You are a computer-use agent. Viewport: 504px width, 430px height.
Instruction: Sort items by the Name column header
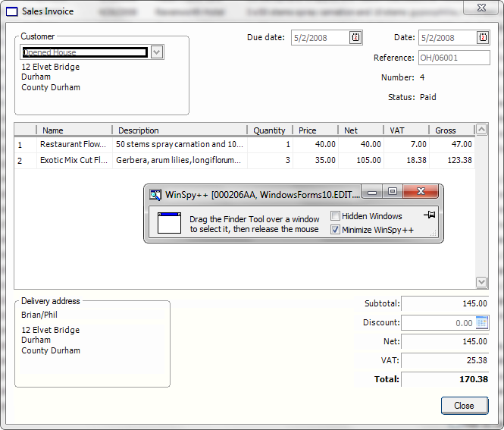pos(74,130)
